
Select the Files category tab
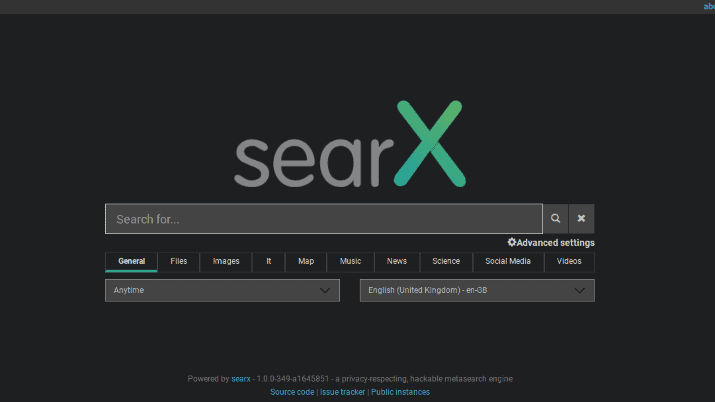tap(179, 262)
